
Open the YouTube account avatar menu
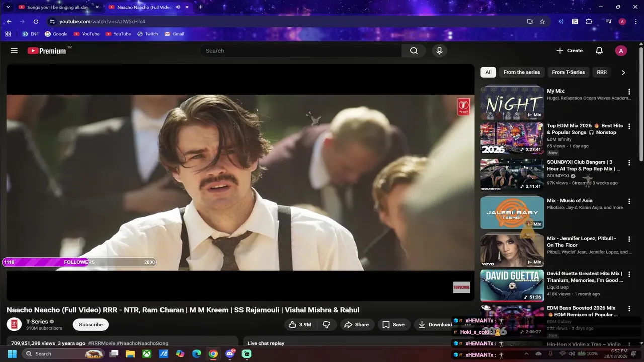coord(621,51)
